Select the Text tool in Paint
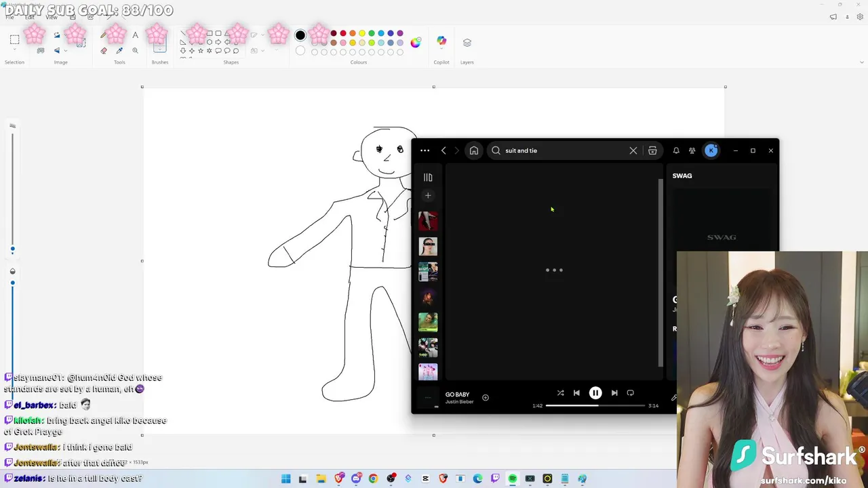868x488 pixels. click(x=135, y=35)
